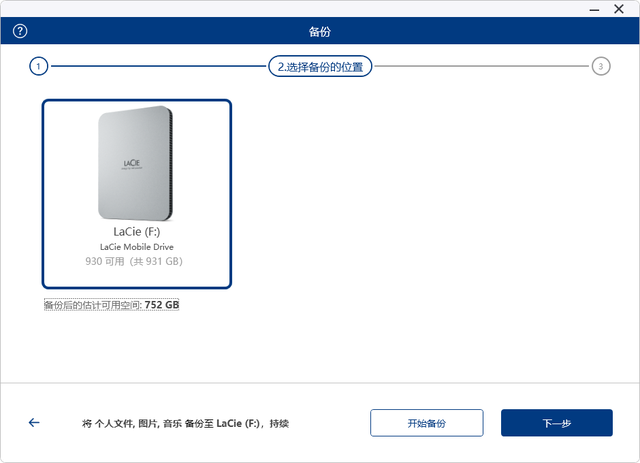Click the "930 可用 (共 931 GB)" capacity text
This screenshot has width=640, height=463.
point(136,261)
